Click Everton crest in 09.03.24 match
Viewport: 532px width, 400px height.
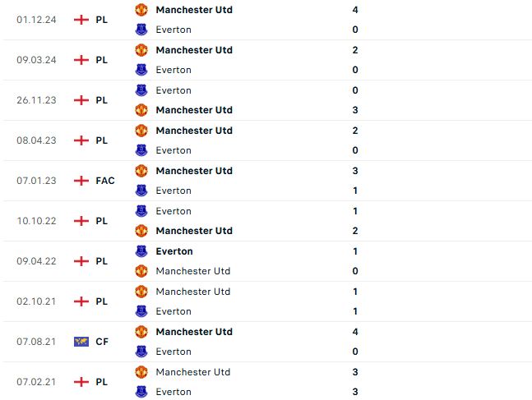pyautogui.click(x=141, y=70)
